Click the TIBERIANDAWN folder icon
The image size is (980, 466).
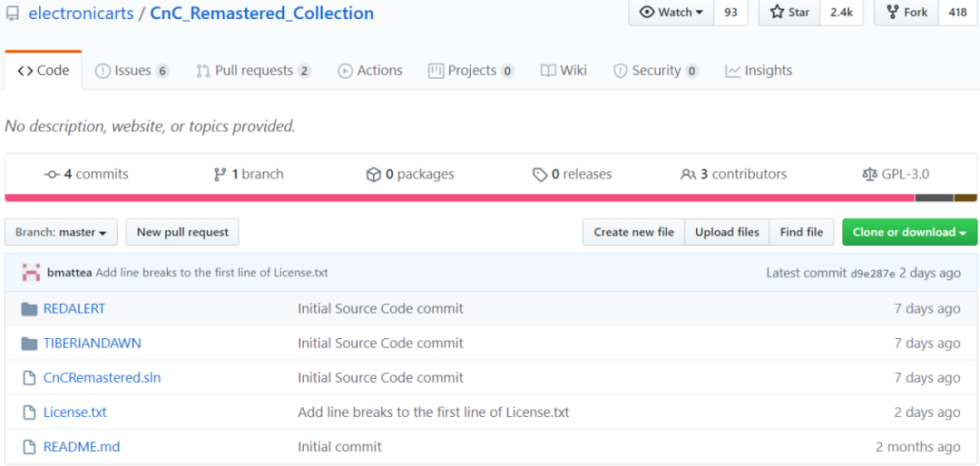tap(29, 343)
